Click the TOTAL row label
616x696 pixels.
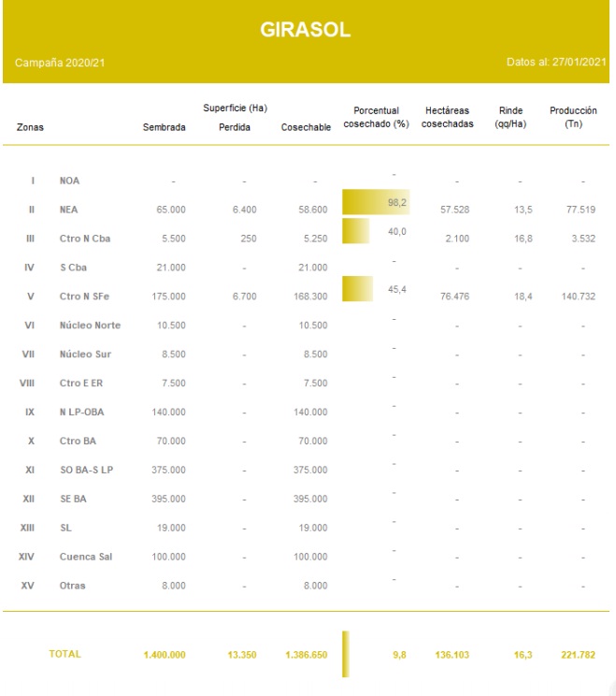(64, 654)
